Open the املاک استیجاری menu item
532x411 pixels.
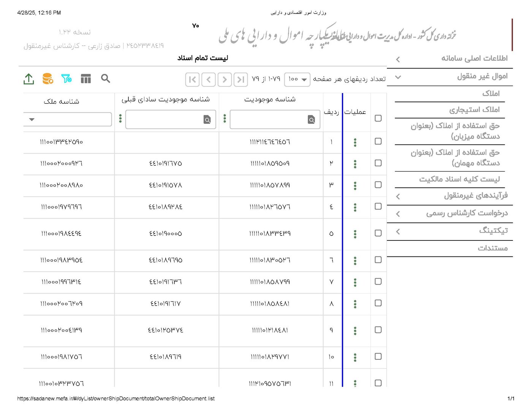coord(474,110)
